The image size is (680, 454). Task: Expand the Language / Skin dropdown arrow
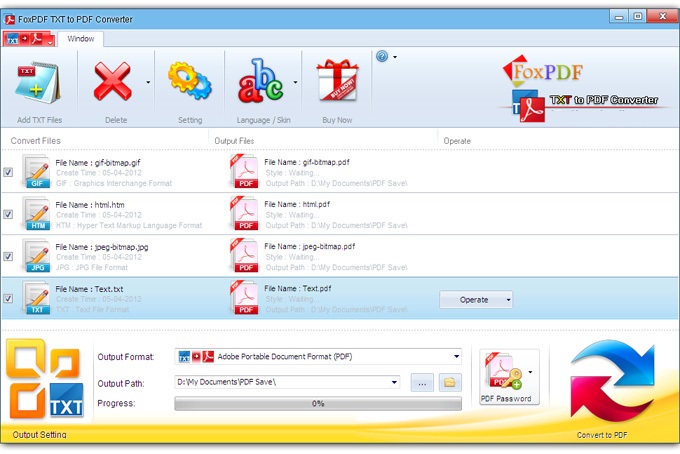tap(295, 82)
